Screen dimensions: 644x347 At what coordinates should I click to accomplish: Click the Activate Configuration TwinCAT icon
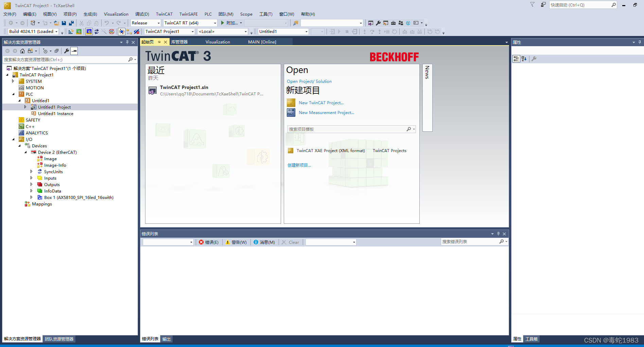coord(71,32)
